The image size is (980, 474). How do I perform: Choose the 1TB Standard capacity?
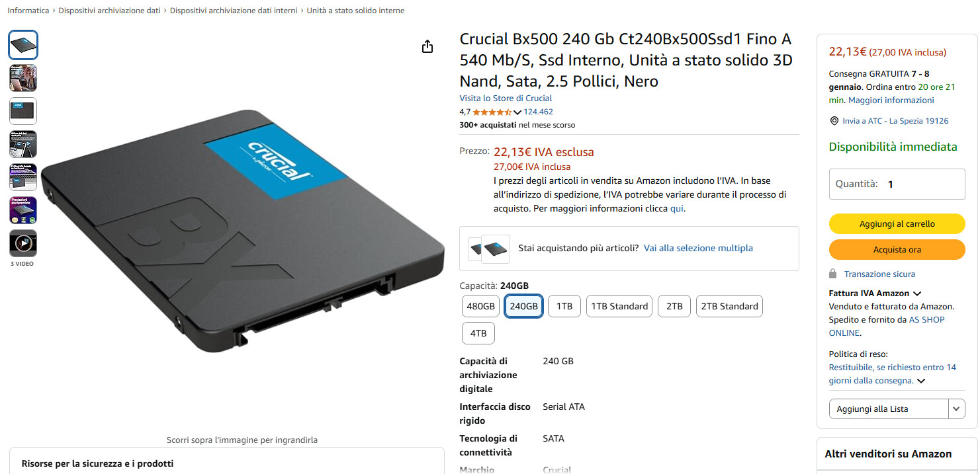[619, 306]
